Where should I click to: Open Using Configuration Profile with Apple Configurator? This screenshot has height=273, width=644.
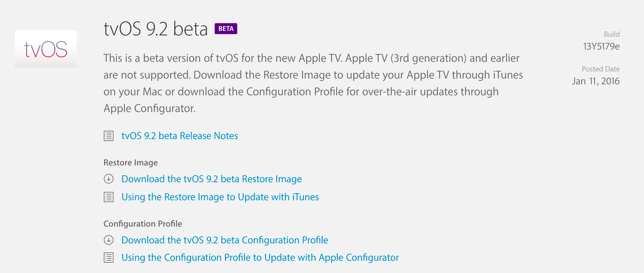pos(260,258)
